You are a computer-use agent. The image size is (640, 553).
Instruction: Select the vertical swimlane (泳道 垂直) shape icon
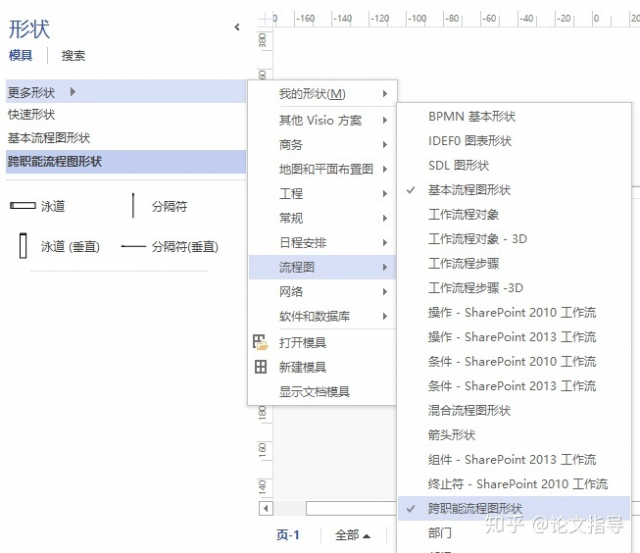pos(23,245)
